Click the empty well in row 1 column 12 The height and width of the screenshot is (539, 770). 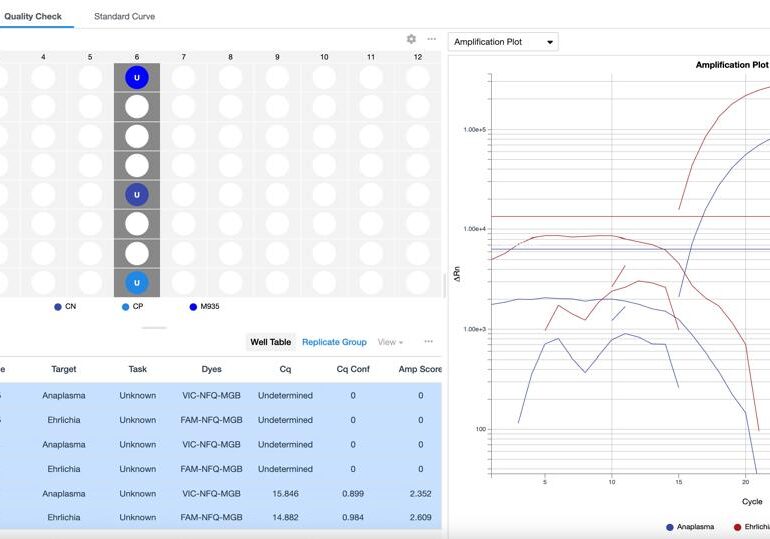(x=418, y=78)
